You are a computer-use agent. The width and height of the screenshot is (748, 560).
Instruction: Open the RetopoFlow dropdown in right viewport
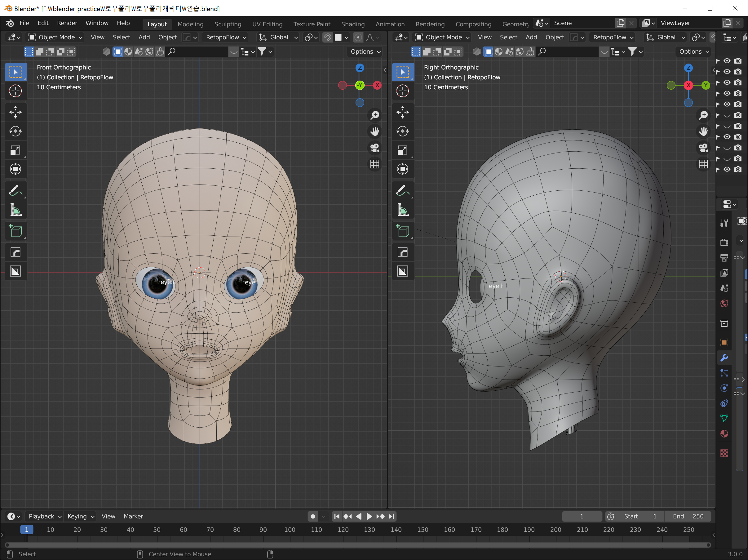pyautogui.click(x=613, y=38)
